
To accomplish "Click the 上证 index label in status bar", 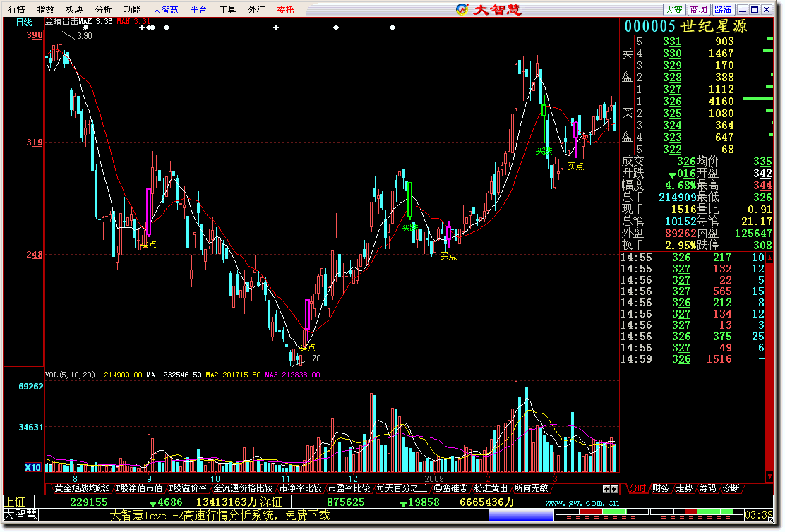I will 15,502.
